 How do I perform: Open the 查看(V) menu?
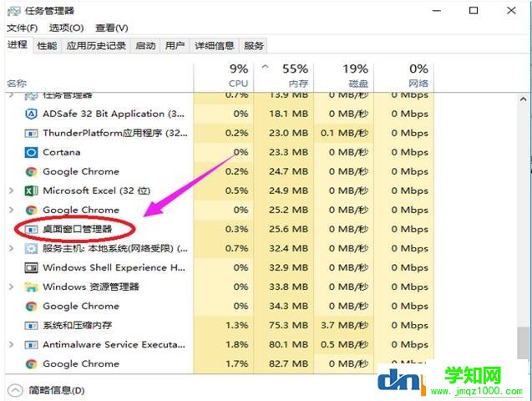[112, 28]
